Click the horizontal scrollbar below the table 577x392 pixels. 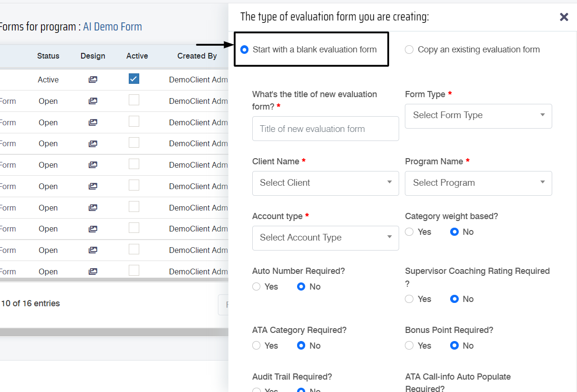[x=114, y=332]
